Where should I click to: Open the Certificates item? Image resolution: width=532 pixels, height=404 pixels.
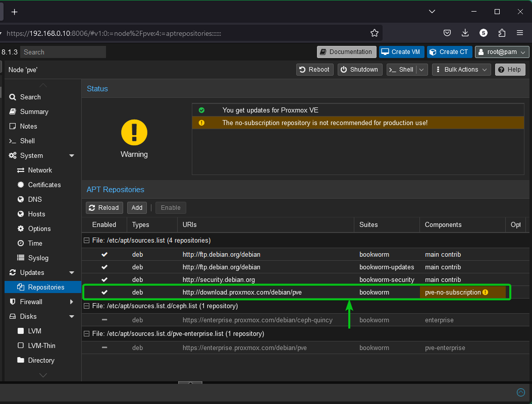[43, 185]
